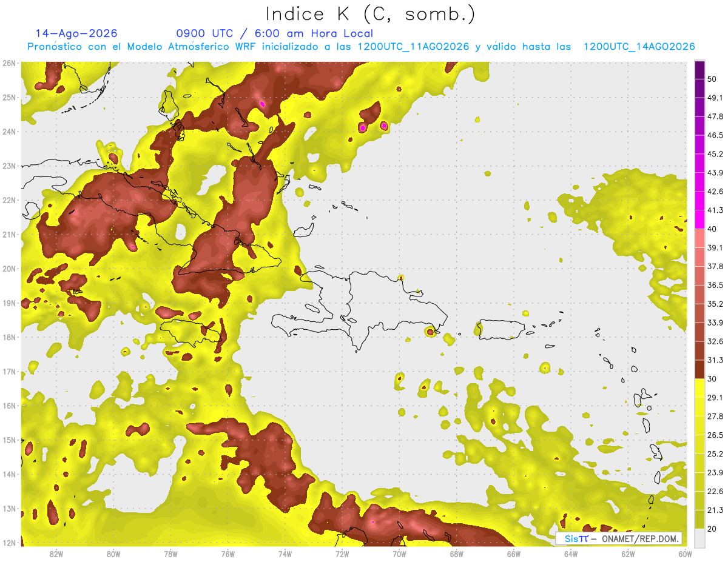This screenshot has width=728, height=562.
Task: Click the "15N" latitude label
Action: pyautogui.click(x=9, y=440)
